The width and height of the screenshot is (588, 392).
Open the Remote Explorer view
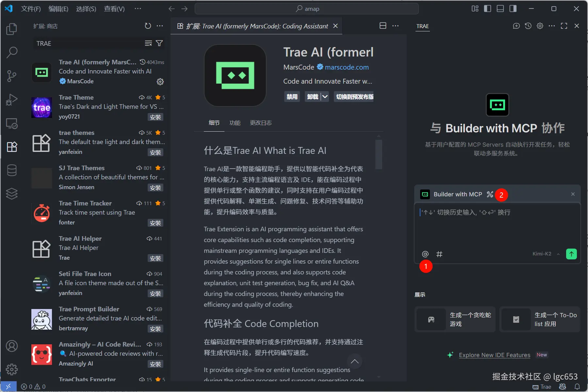12,123
